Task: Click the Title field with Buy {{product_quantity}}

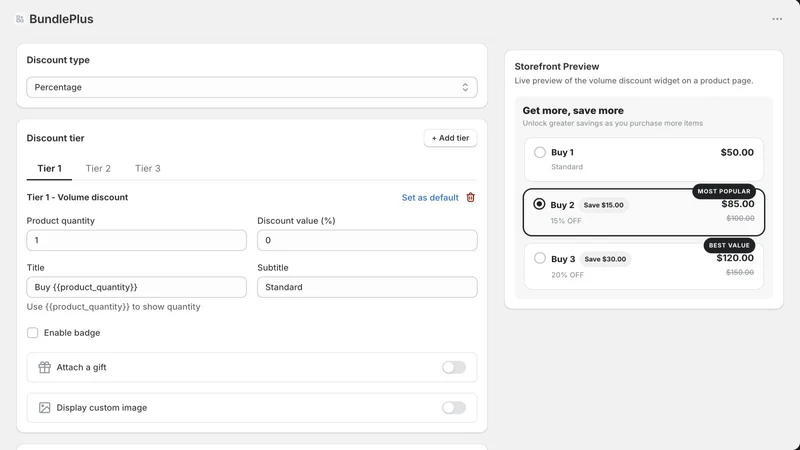Action: point(137,287)
